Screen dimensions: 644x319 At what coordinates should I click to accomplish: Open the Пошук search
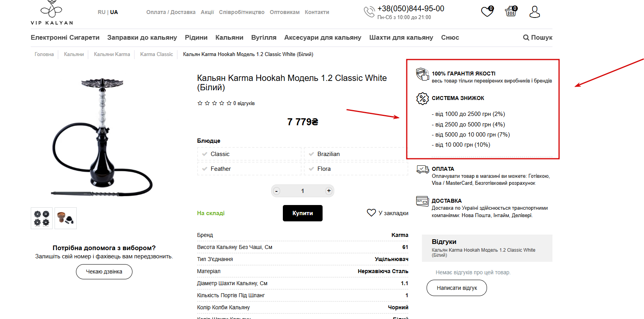[538, 37]
